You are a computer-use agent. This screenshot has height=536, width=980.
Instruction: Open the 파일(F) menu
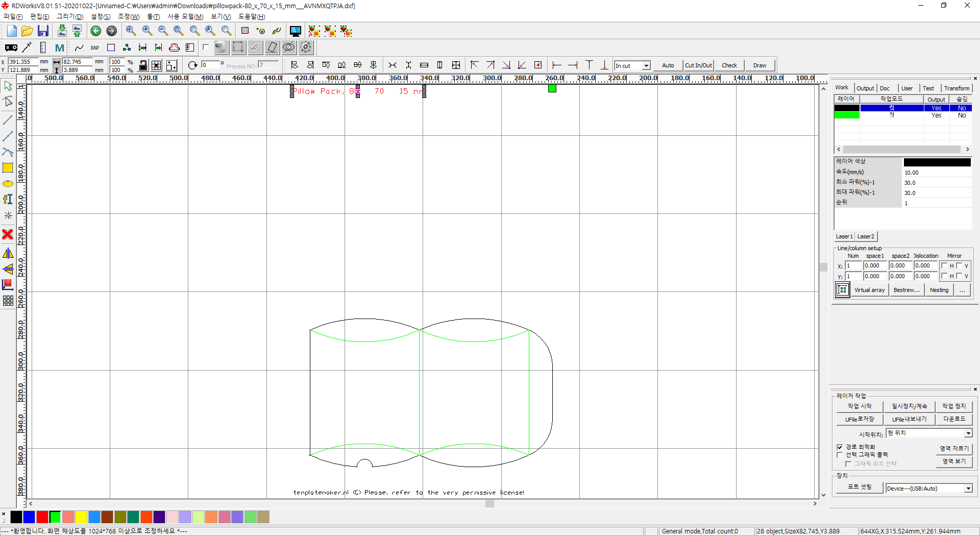point(13,17)
